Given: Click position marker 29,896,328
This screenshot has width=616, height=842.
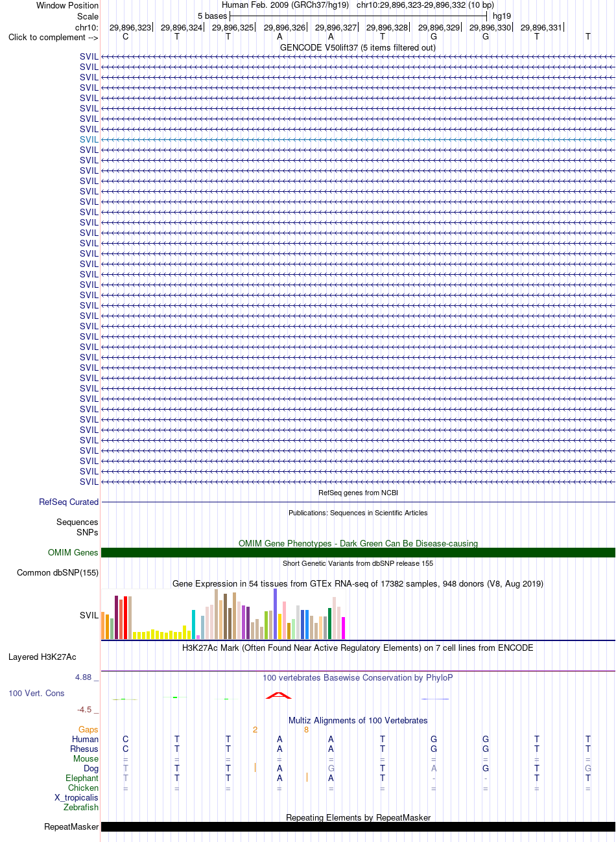Looking at the screenshot, I should pyautogui.click(x=387, y=27).
